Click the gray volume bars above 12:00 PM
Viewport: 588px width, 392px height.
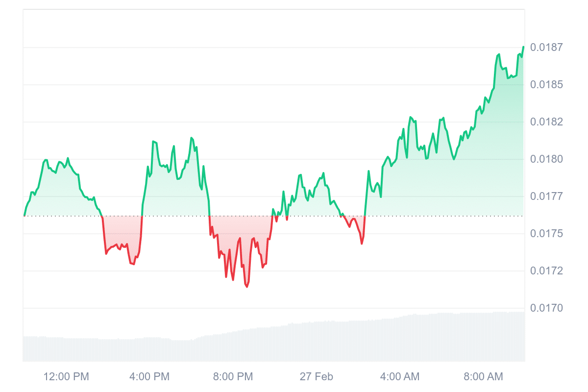pos(66,349)
